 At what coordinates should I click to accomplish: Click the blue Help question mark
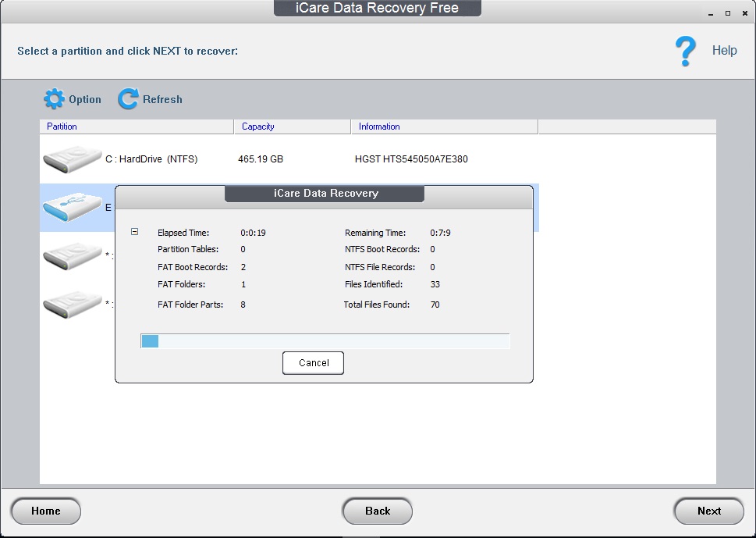(x=685, y=50)
